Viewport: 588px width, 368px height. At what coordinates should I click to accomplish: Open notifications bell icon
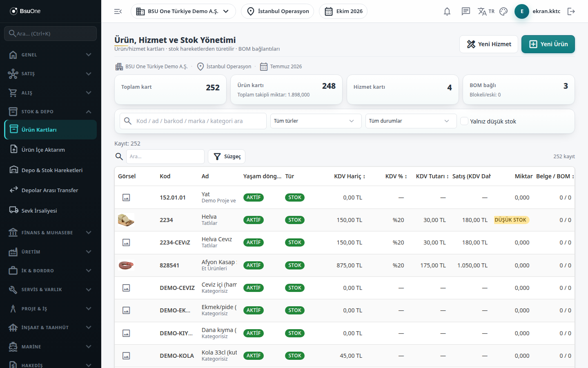click(x=447, y=11)
